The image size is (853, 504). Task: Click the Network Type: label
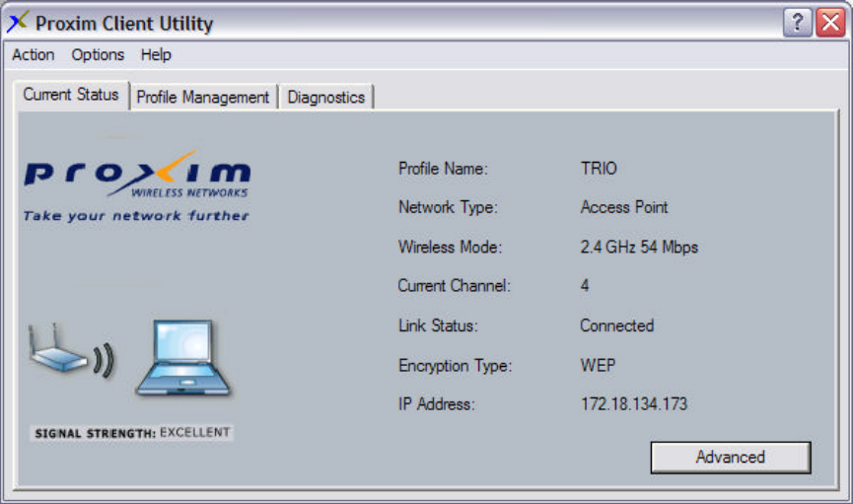pyautogui.click(x=448, y=207)
